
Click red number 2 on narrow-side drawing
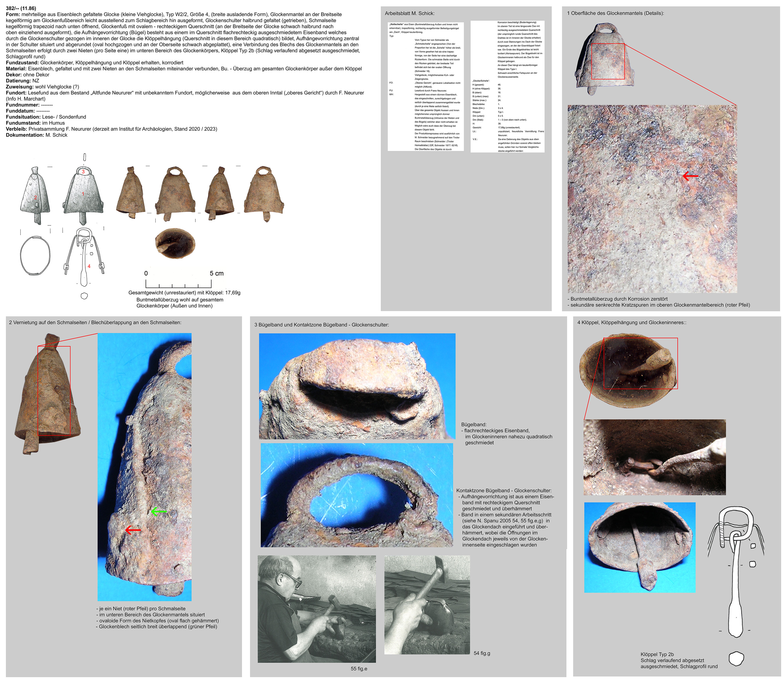[35, 197]
